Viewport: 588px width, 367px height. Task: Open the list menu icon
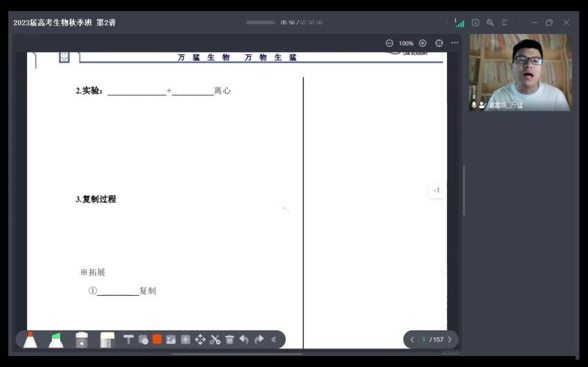[505, 23]
